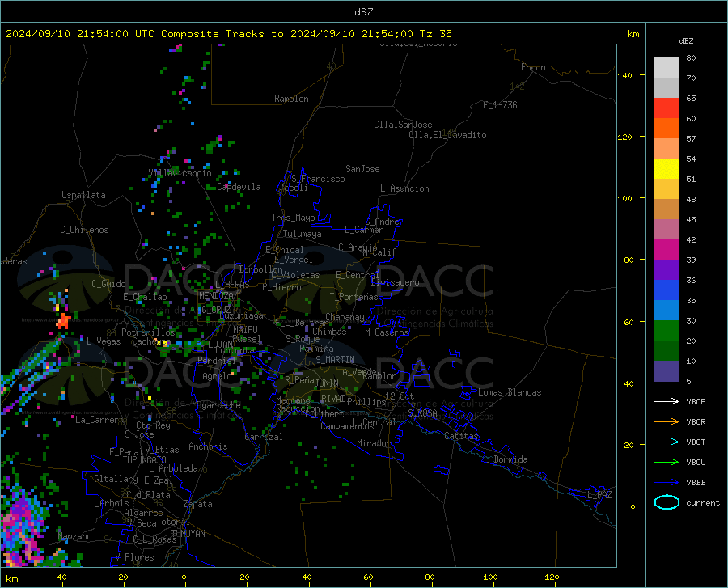Click the 'Anchoris' map label
This screenshot has height=588, width=728.
click(x=208, y=446)
